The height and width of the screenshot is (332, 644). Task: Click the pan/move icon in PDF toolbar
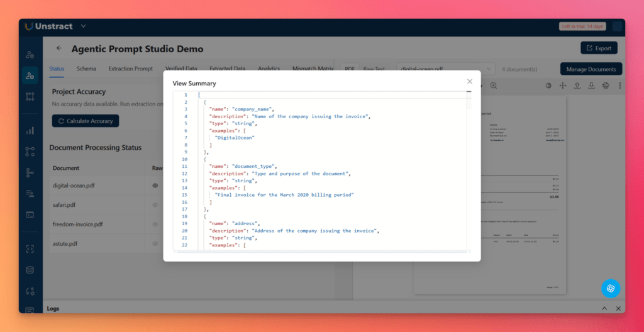tap(563, 86)
